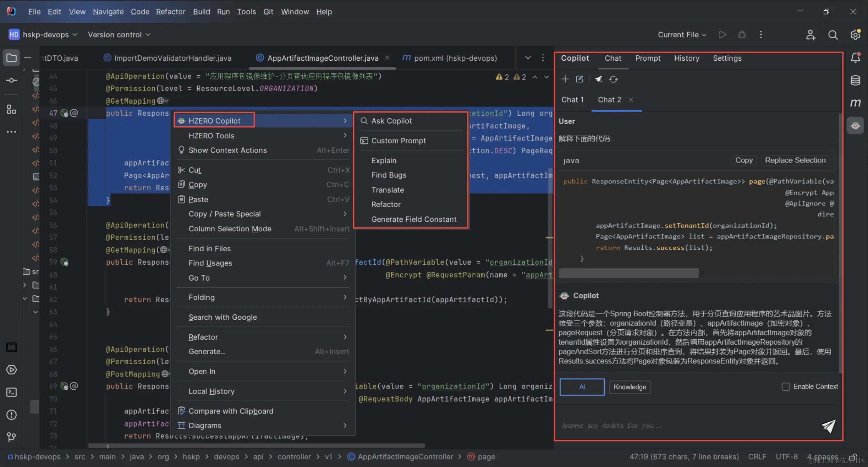Switch to Chat 1 tab
This screenshot has height=467, width=868.
pyautogui.click(x=572, y=100)
